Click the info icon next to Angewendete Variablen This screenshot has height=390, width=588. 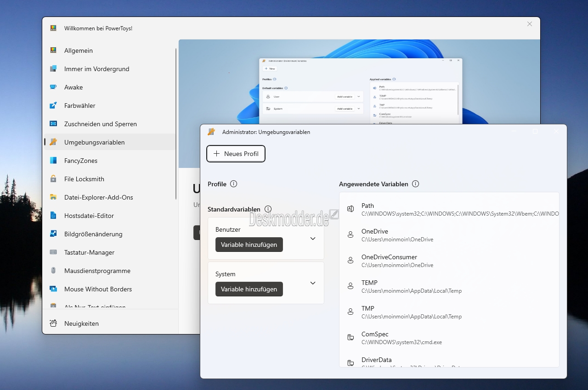click(x=415, y=184)
